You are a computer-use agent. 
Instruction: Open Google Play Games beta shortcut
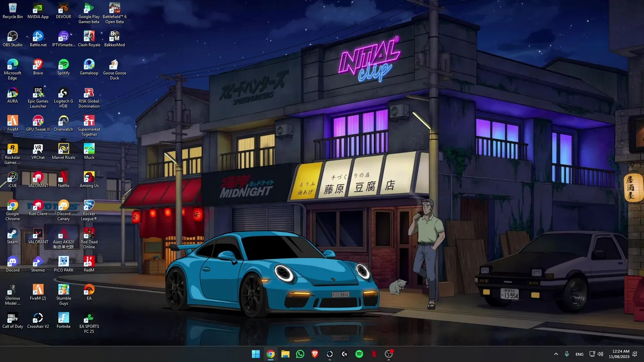[x=89, y=14]
